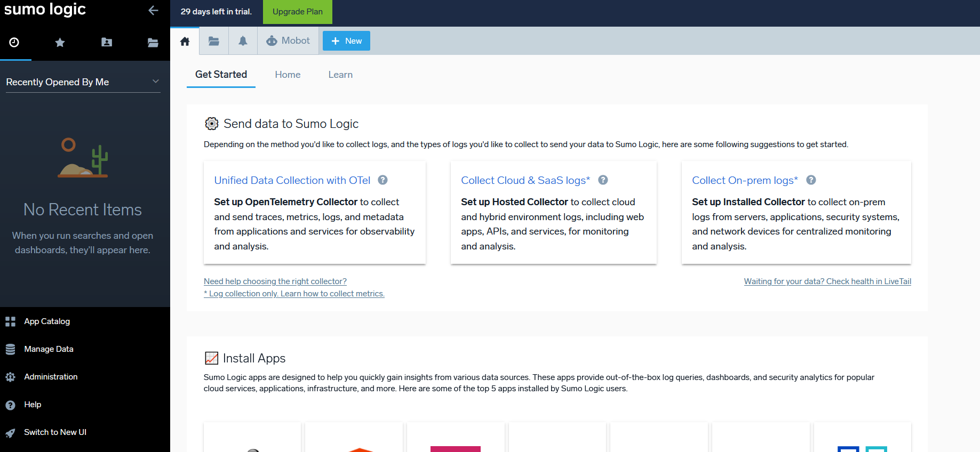This screenshot has width=980, height=452.
Task: Expand the Recently Opened By Me dropdown
Action: [x=83, y=82]
